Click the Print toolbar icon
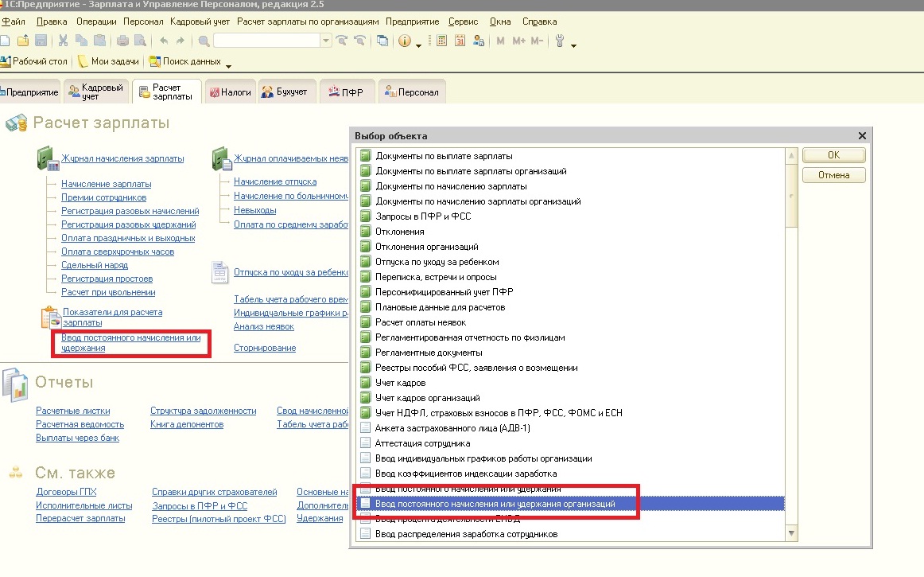924x577 pixels. coord(122,41)
